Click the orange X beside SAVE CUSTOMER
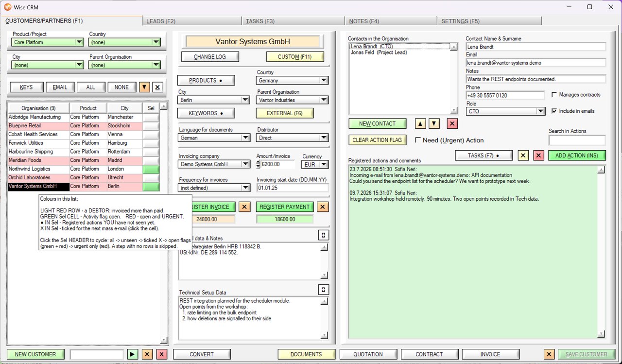The height and width of the screenshot is (364, 622). coord(549,354)
